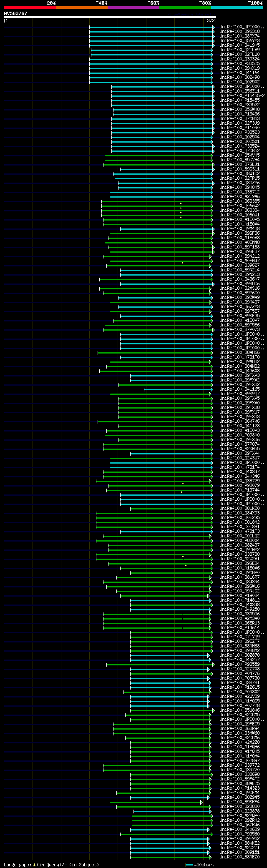This screenshot has height=868, width=267.
Task: Select hit UniRef100_P14323
Action: [239, 788]
